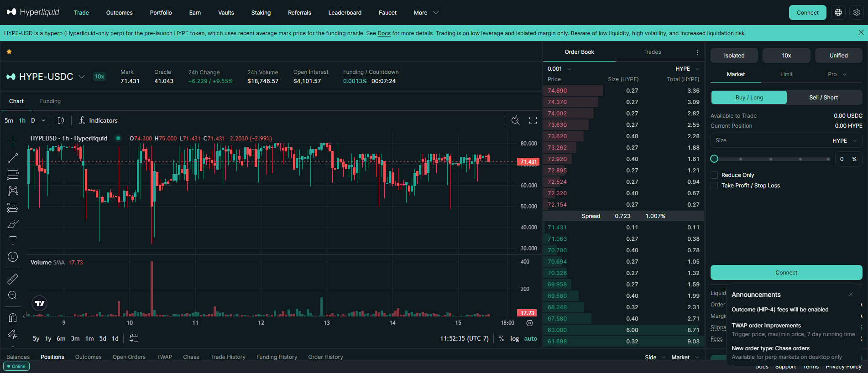868x373 pixels.
Task: Click the position size slider handle
Action: point(714,159)
